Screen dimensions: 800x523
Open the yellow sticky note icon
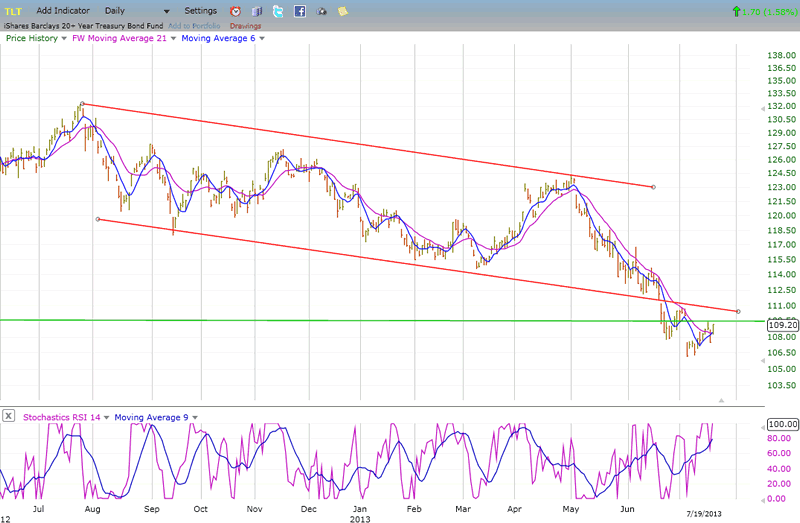pyautogui.click(x=343, y=11)
